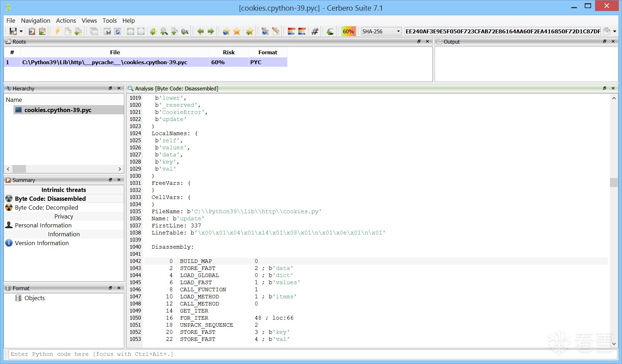Click the clipboard with green arrow icon

pos(42,31)
